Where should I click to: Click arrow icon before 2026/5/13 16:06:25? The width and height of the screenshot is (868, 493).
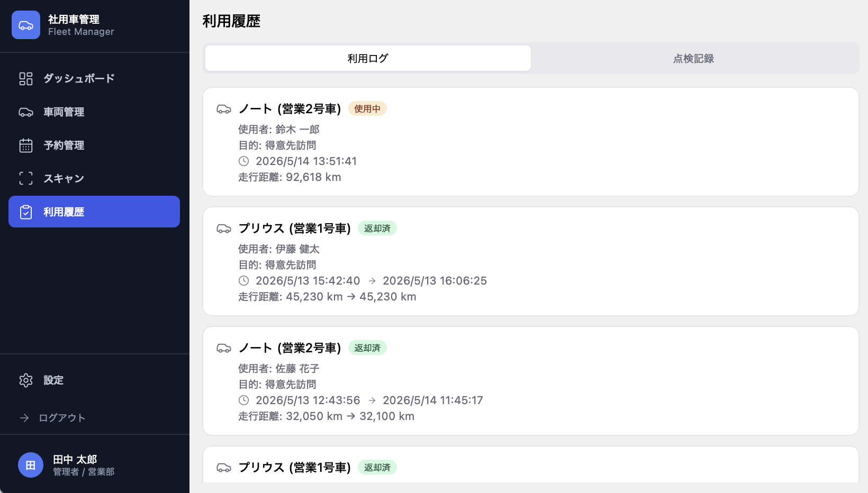(x=372, y=281)
